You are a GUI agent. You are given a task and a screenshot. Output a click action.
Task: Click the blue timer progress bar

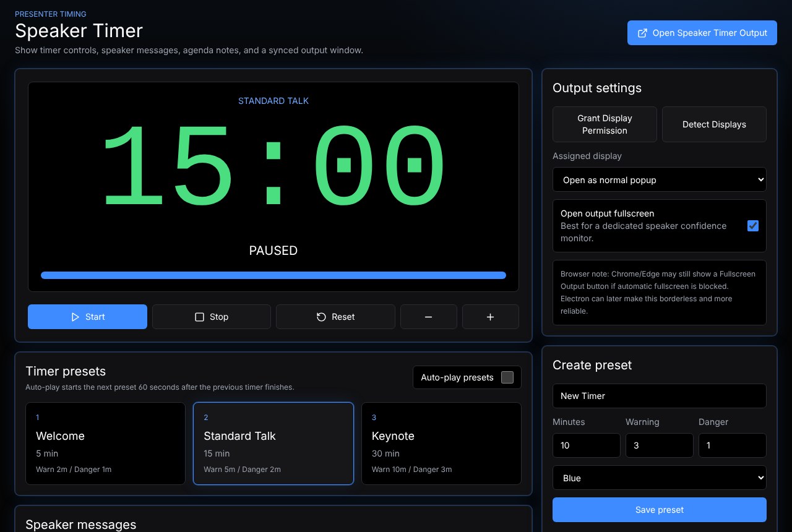coord(273,275)
